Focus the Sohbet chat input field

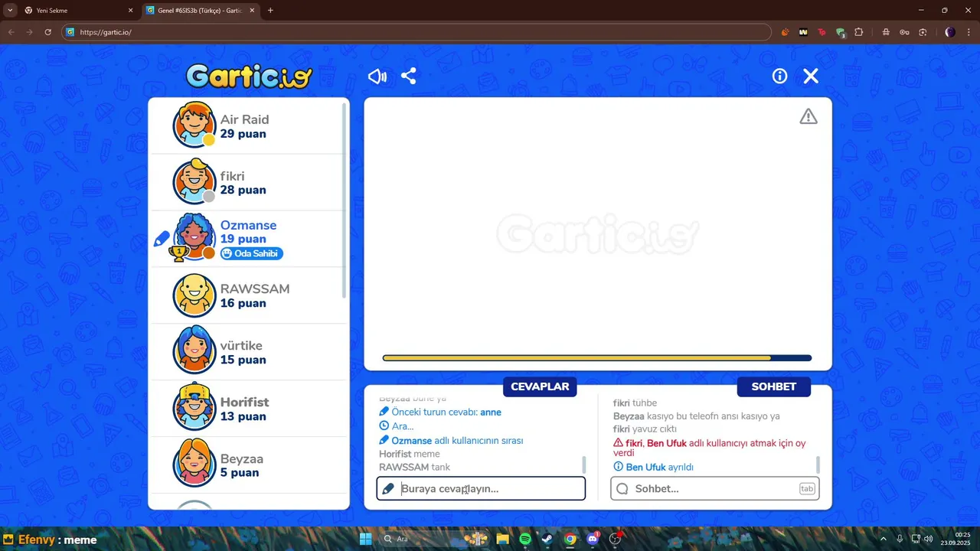pyautogui.click(x=715, y=488)
